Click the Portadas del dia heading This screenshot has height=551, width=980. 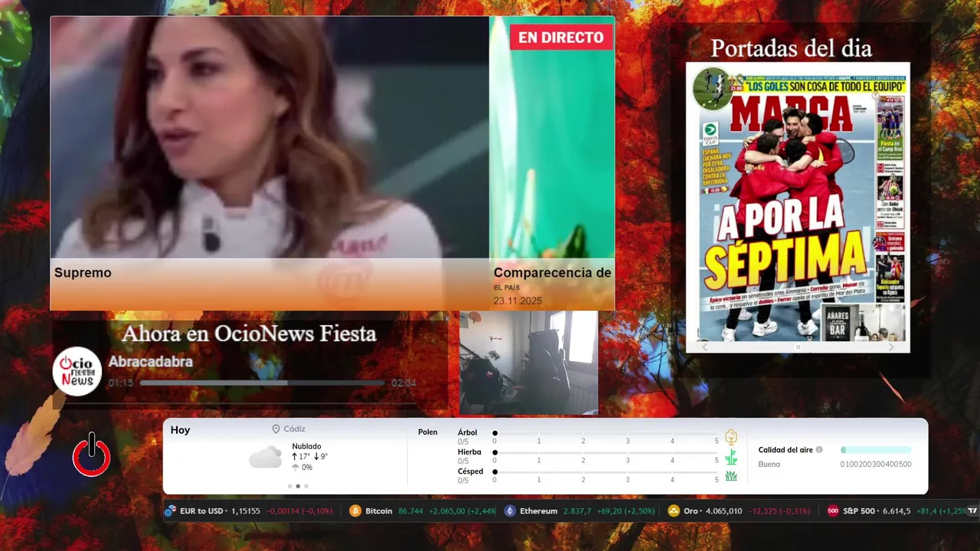click(791, 48)
